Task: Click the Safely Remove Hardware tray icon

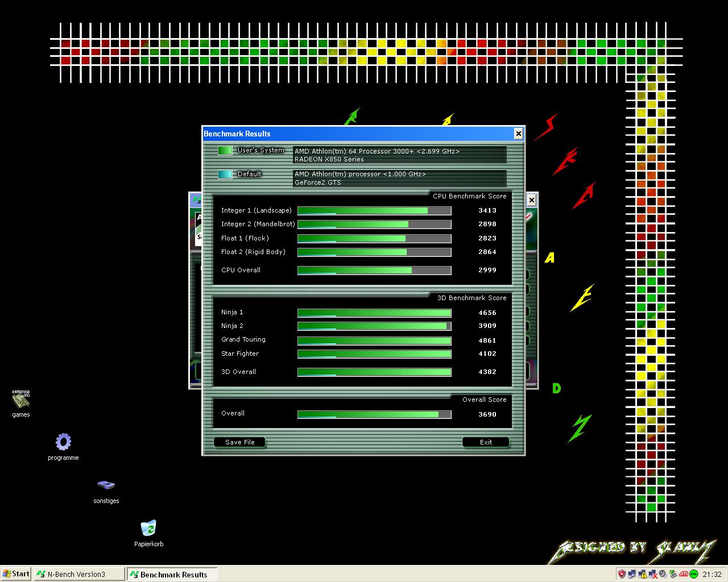Action: [x=673, y=574]
